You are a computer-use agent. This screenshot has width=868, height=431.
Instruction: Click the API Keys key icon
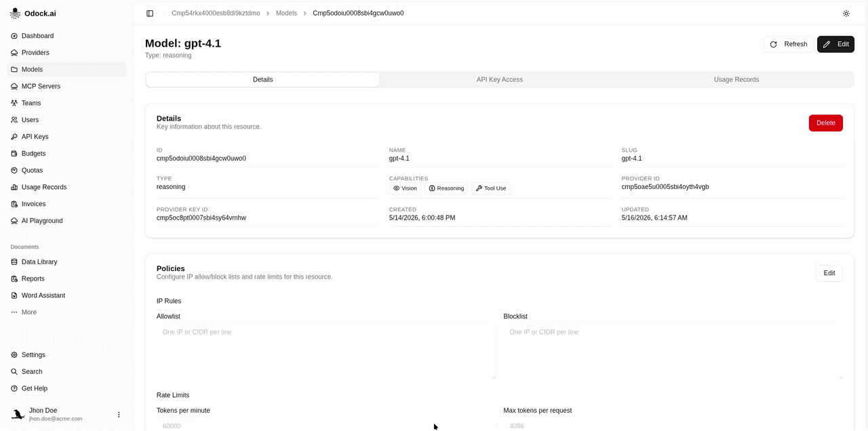click(x=14, y=137)
